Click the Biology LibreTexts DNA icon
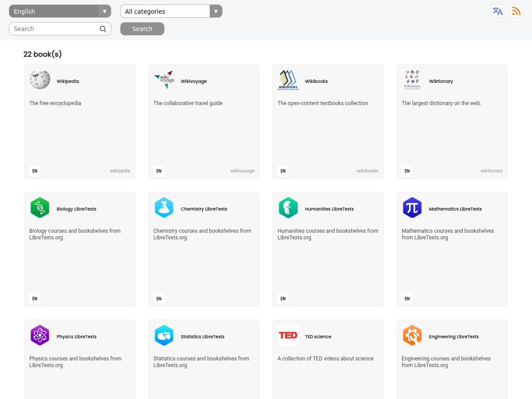Viewport: 532px width, 399px height. pos(40,207)
